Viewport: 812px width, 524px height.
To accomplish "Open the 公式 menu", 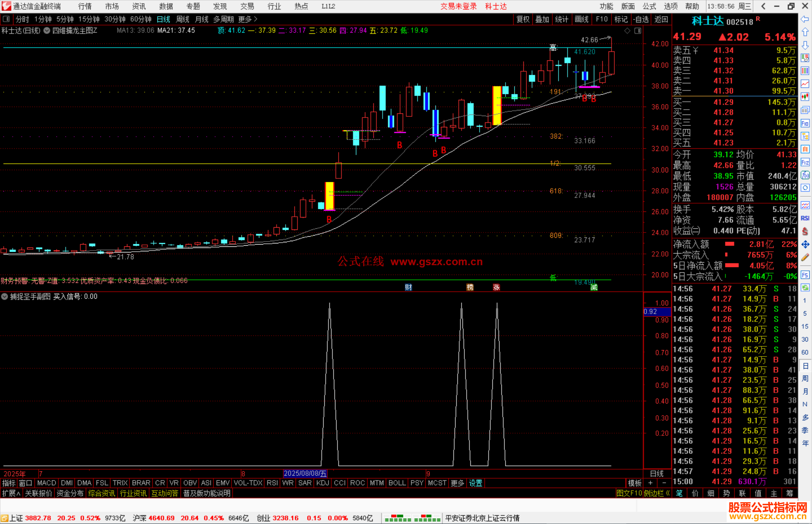I will (x=649, y=6).
